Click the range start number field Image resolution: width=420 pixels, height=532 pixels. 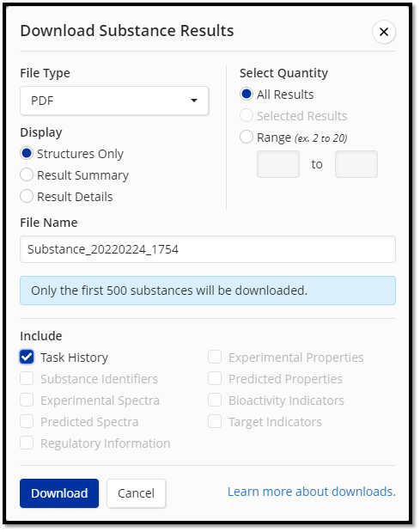(x=278, y=164)
